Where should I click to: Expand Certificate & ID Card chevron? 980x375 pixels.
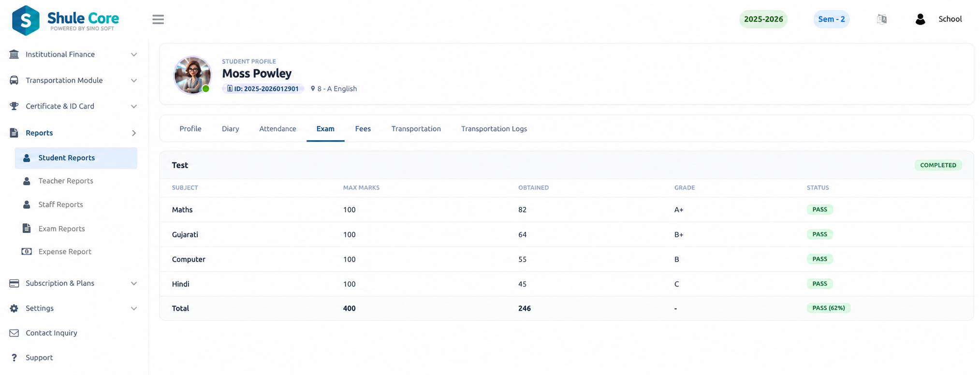point(134,106)
